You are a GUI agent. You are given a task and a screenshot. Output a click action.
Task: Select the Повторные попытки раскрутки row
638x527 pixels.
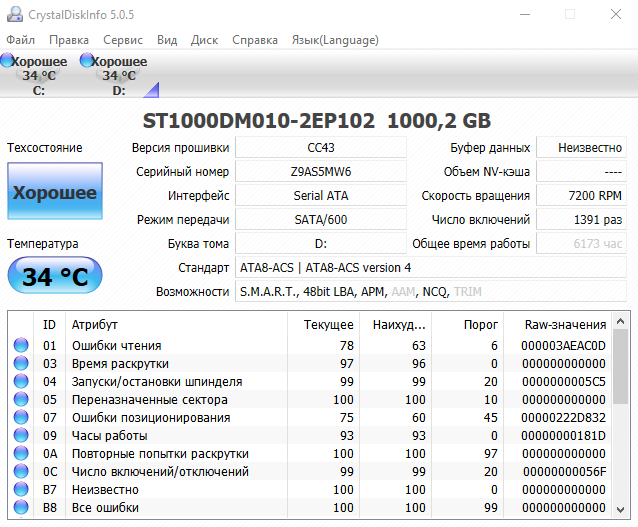310,453
